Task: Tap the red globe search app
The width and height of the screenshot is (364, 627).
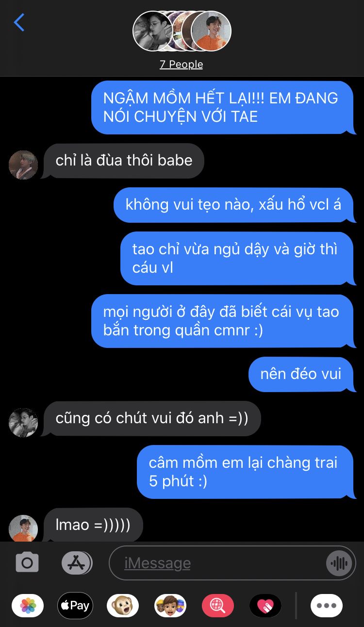Action: click(x=218, y=606)
